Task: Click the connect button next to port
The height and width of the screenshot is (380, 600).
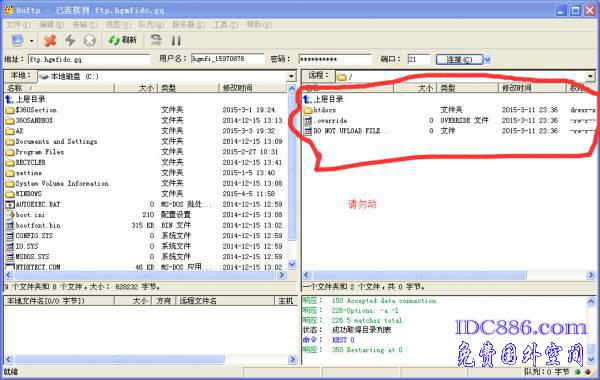Action: [459, 59]
